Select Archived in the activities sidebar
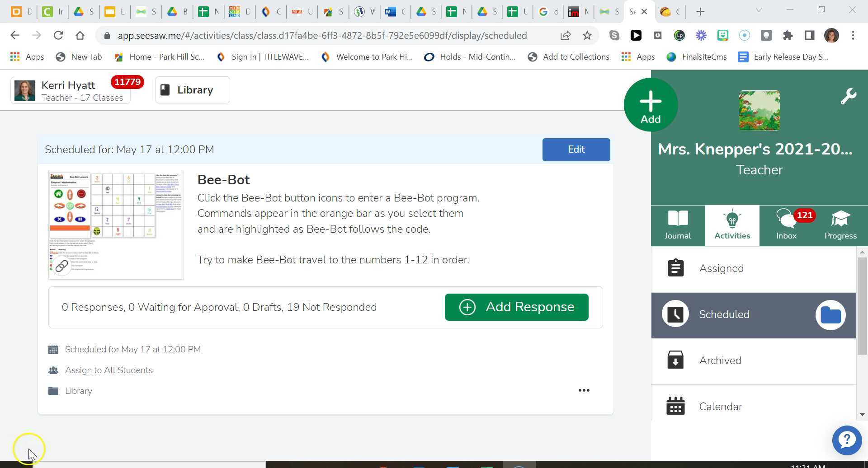Viewport: 868px width, 468px height. click(720, 360)
